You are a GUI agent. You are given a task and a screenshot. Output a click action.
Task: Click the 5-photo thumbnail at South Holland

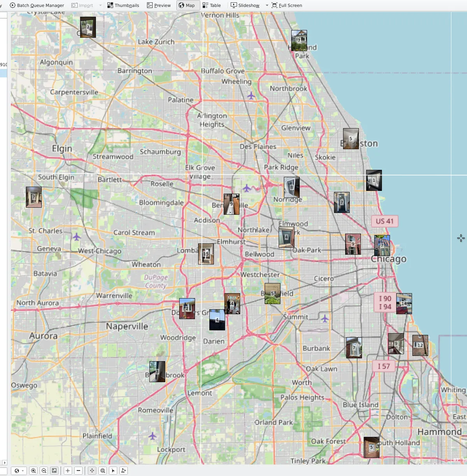pos(372,447)
